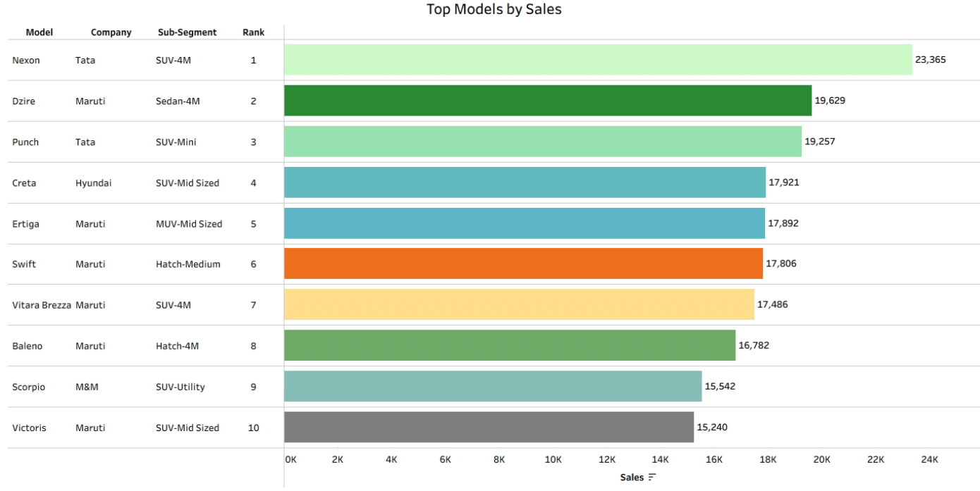Viewport: 980px width, 491px height.
Task: Click the Model column header
Action: click(x=39, y=32)
